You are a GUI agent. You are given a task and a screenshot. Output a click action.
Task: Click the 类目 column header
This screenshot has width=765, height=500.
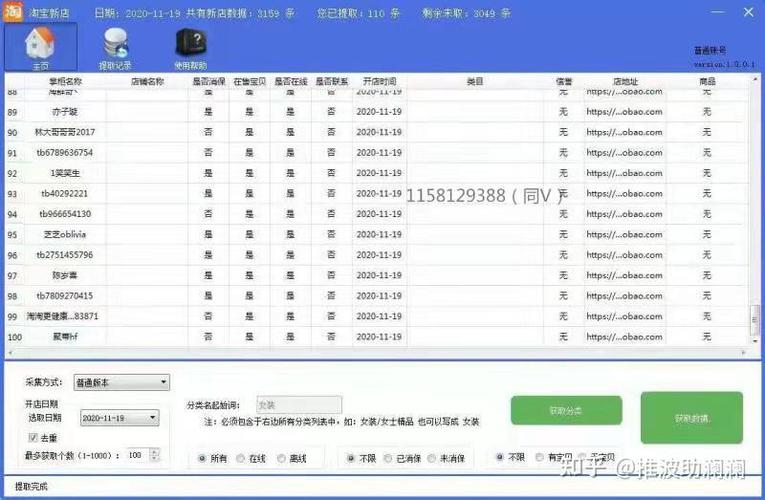coord(475,81)
